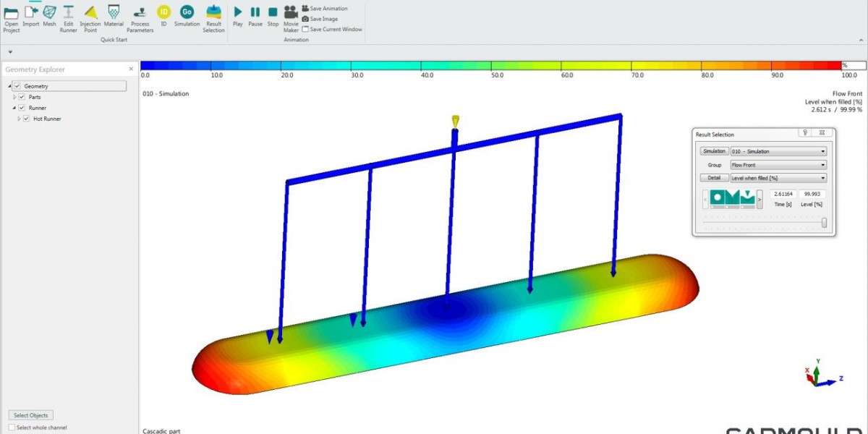Open the 010 - Simulation dropdown
The width and height of the screenshot is (868, 434).
778,151
